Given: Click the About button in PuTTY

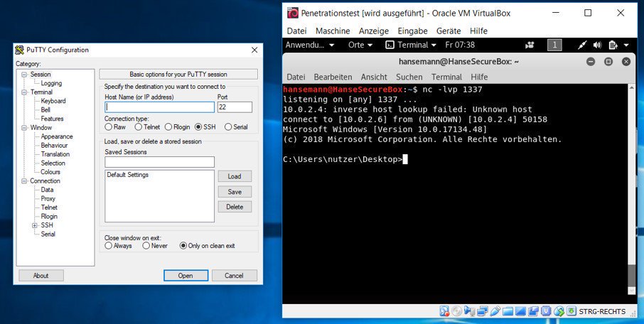Looking at the screenshot, I should pyautogui.click(x=41, y=276).
